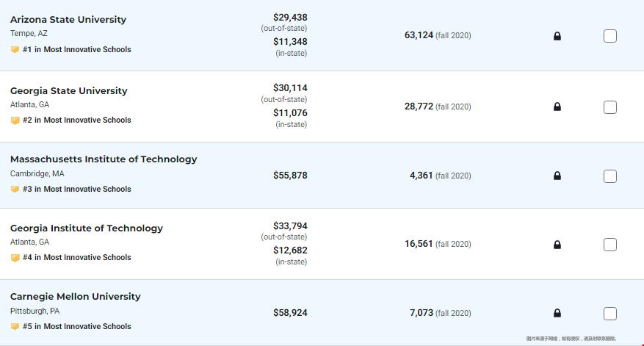The height and width of the screenshot is (346, 644).
Task: Click the lock icon in Georgia Institute of Technology row
Action: (x=557, y=245)
